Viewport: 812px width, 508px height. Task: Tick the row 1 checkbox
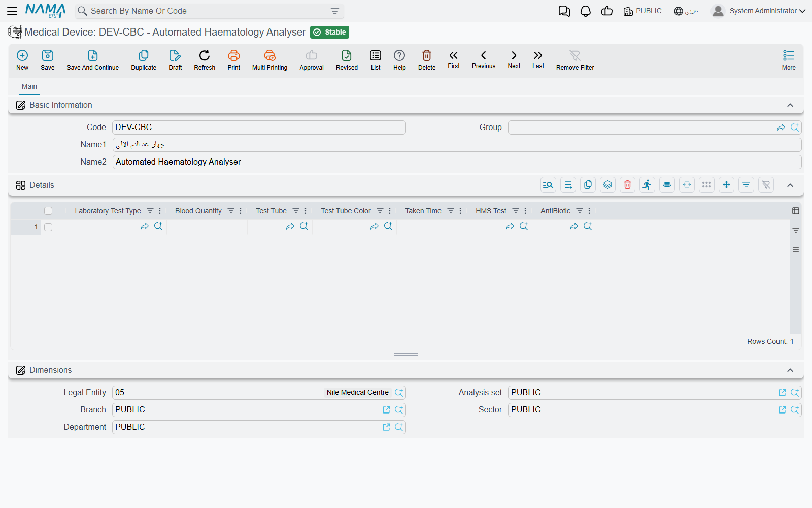48,227
